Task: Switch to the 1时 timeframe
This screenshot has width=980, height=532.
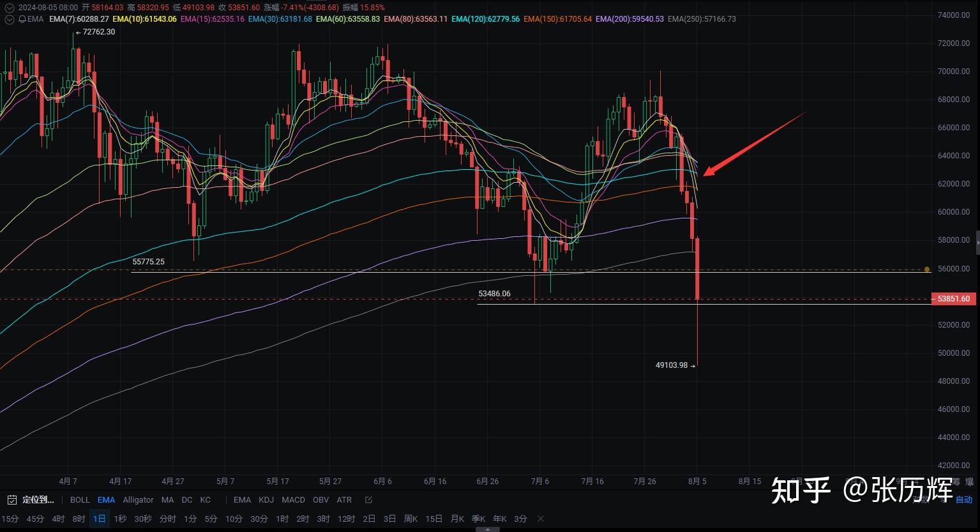Action: tap(282, 519)
